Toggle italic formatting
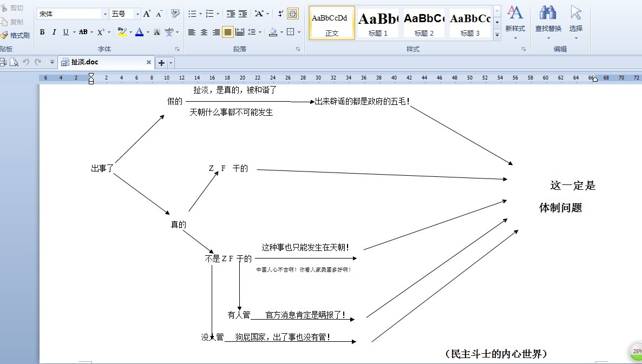Image resolution: width=642 pixels, height=364 pixels. (54, 32)
